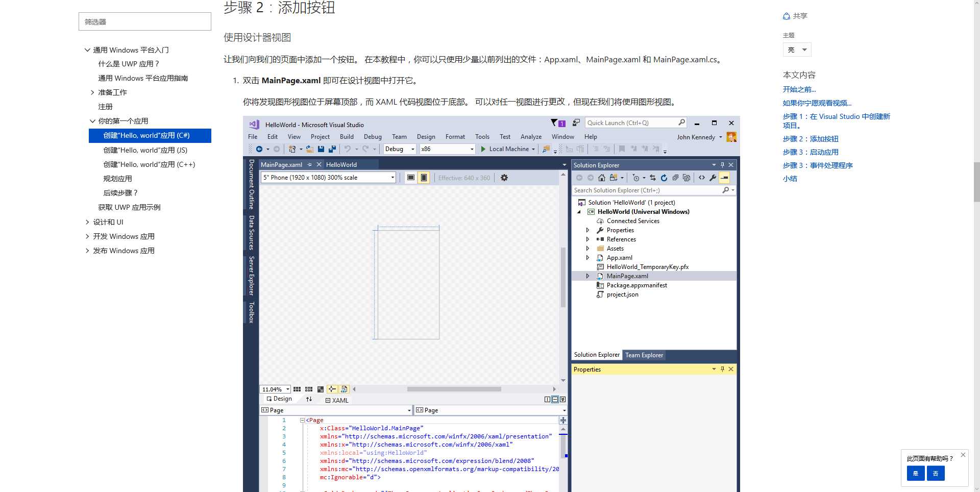Click the feedback icon beside Quick Launch
Screen dimensions: 980x492
(576, 123)
